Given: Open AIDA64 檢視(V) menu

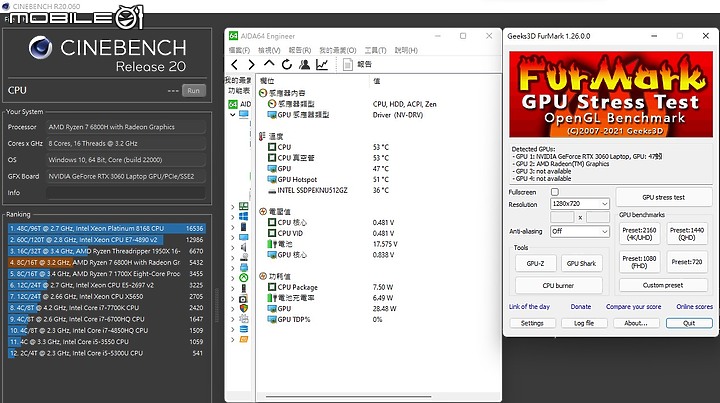Looking at the screenshot, I should tap(269, 50).
